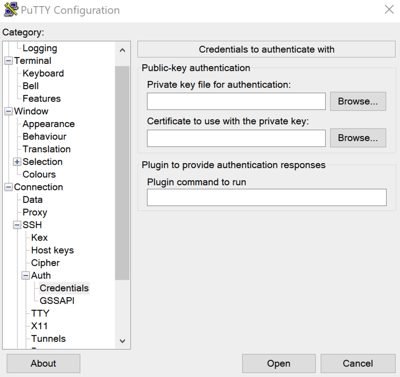Click the private key file text field
The image size is (400, 377).
pos(236,101)
